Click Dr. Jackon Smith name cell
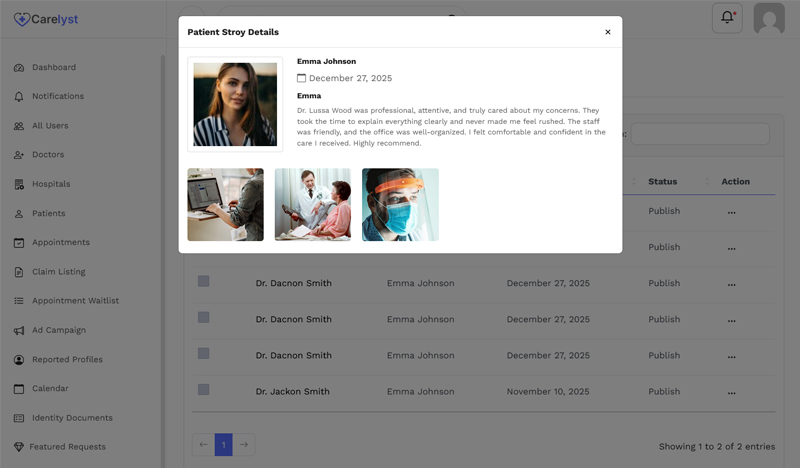The width and height of the screenshot is (800, 468). 292,391
